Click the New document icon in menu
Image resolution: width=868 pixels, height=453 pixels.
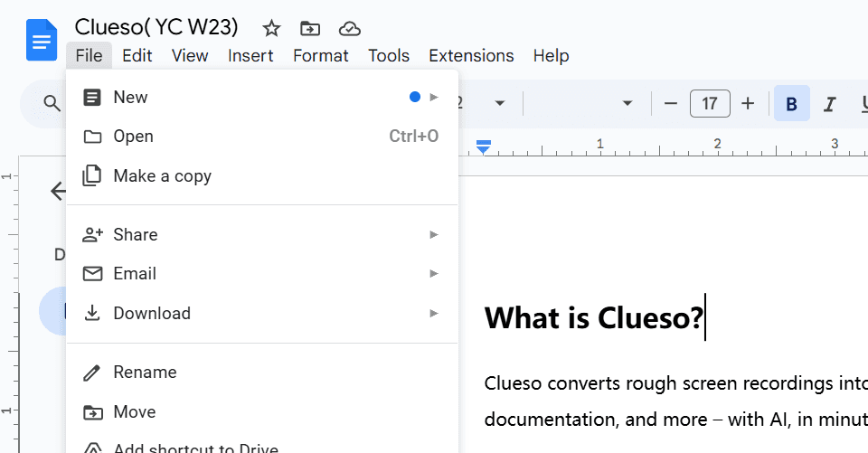[x=92, y=98]
